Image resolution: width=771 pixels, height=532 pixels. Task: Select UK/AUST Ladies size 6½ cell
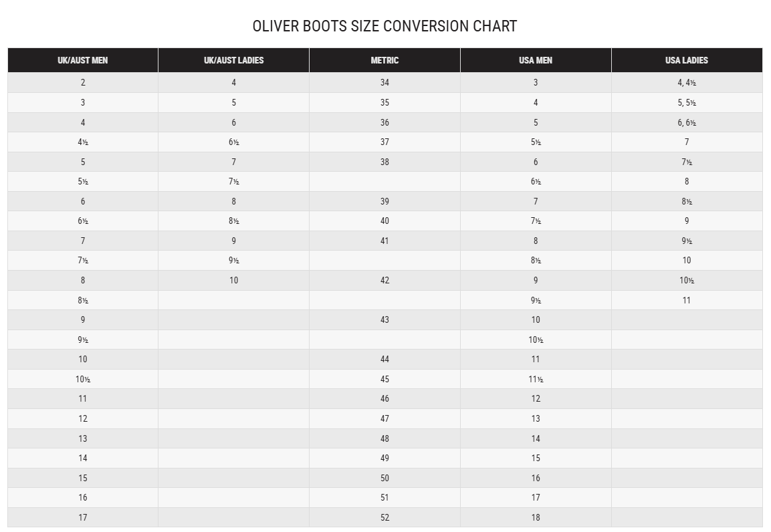click(233, 142)
